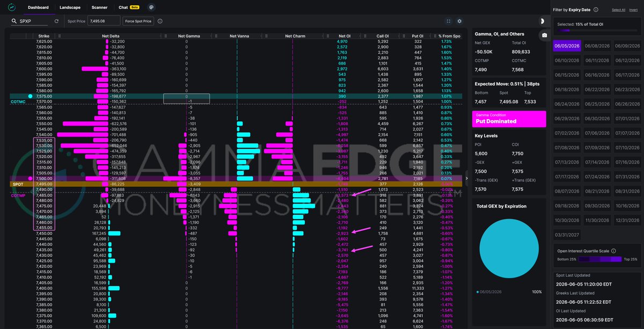The image size is (644, 329).
Task: Open the color palette theme icon
Action: tap(152, 8)
